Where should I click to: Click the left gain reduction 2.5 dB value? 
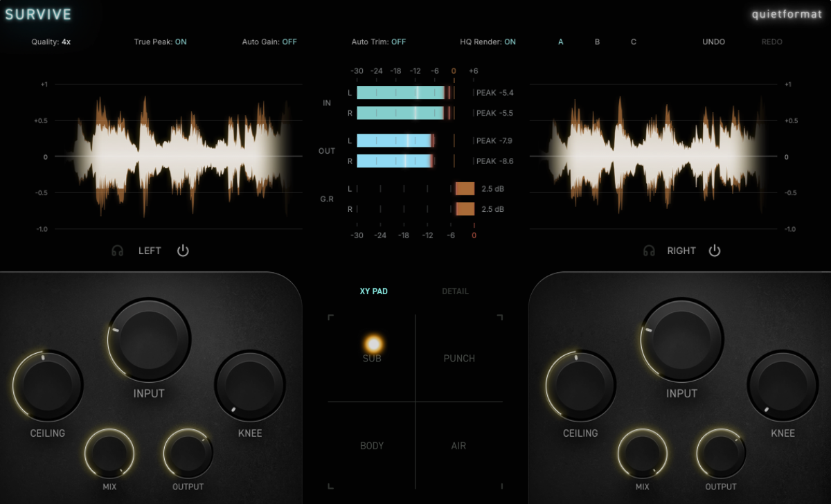tap(492, 189)
